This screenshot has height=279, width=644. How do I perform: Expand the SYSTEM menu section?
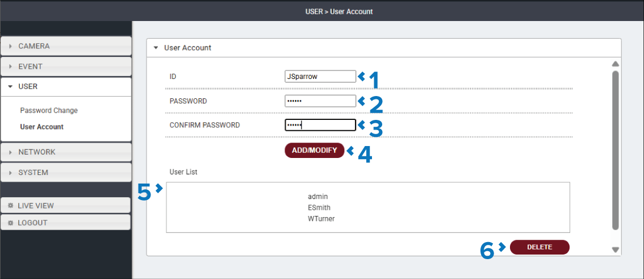point(66,173)
